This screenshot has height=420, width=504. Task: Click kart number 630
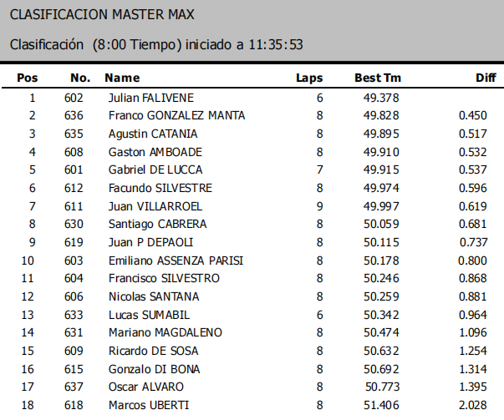point(74,224)
